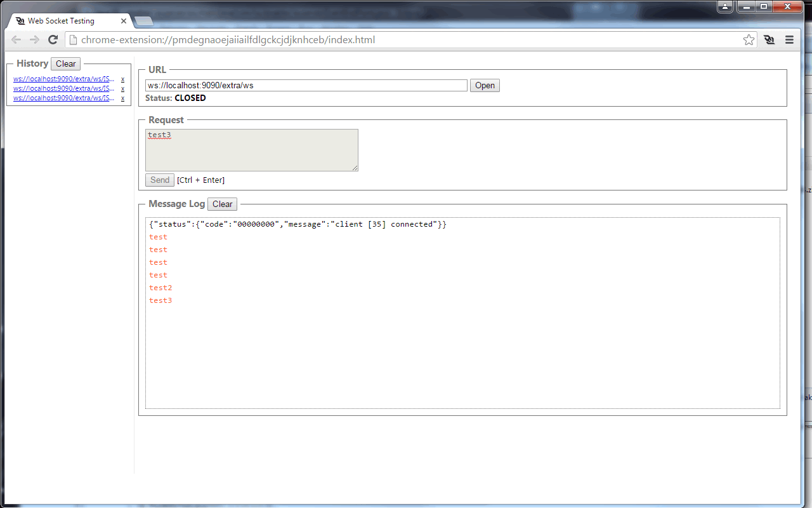
Task: Clear the History list
Action: tap(65, 63)
